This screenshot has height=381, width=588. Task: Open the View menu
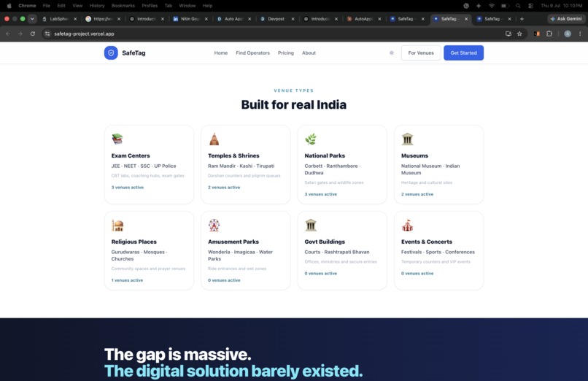pos(77,6)
